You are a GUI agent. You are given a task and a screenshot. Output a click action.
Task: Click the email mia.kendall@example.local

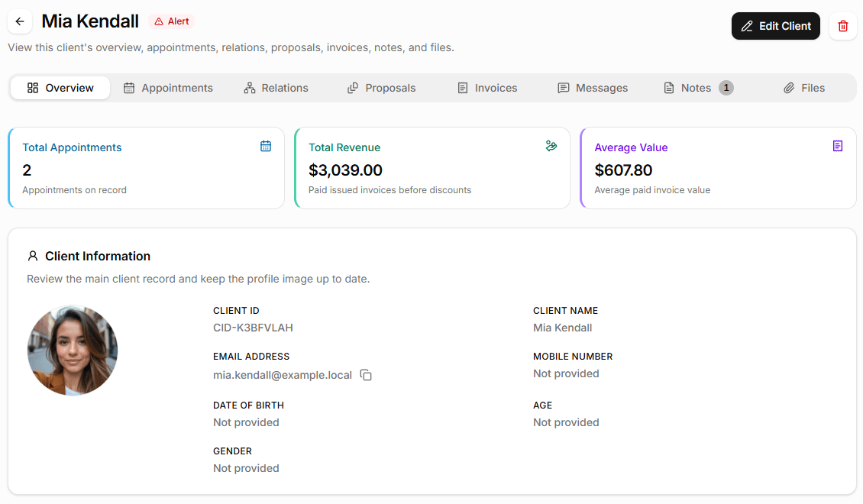(x=283, y=375)
